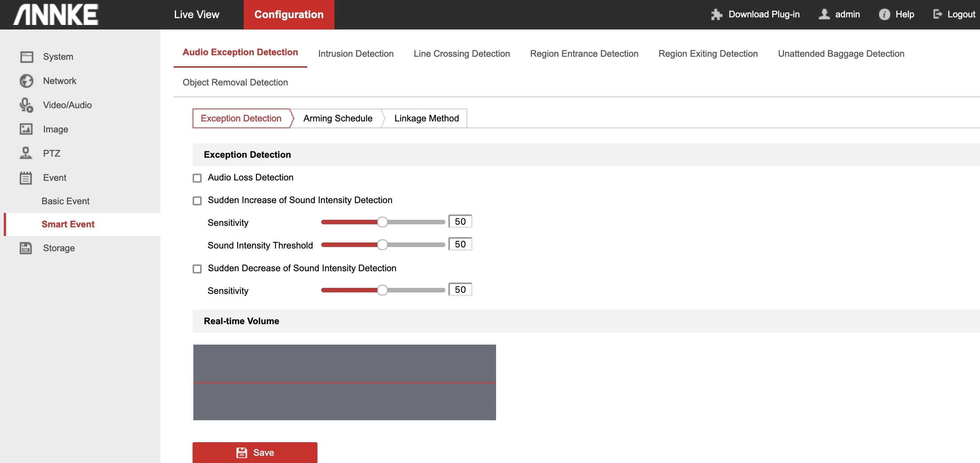Check Sudden Increase of Sound Intensity Detection
Viewport: 980px width, 463px height.
(x=197, y=200)
